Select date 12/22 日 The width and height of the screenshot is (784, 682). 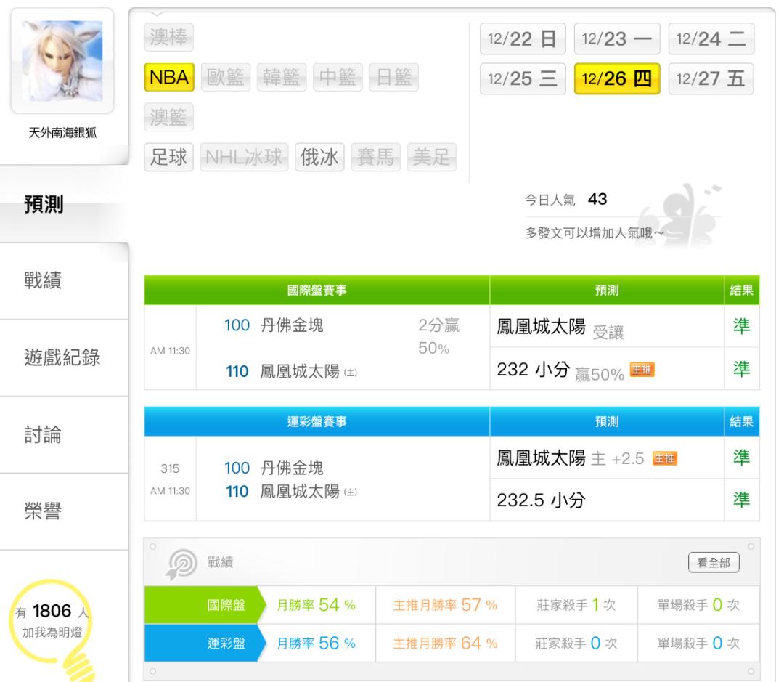click(x=523, y=39)
